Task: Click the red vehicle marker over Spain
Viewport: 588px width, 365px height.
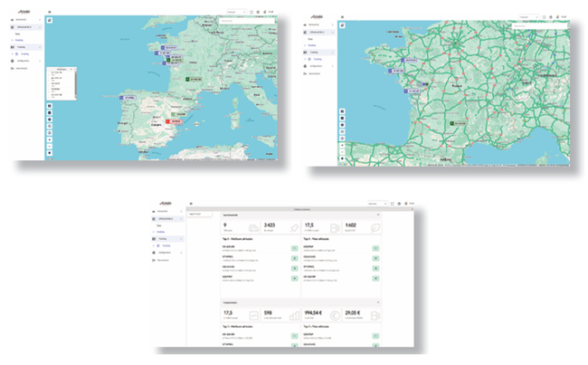Action: [174, 121]
